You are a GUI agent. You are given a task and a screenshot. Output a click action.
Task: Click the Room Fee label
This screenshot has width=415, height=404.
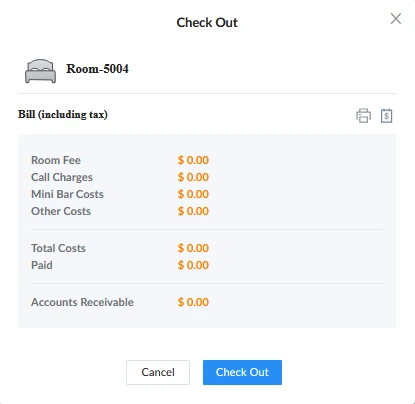tap(56, 160)
